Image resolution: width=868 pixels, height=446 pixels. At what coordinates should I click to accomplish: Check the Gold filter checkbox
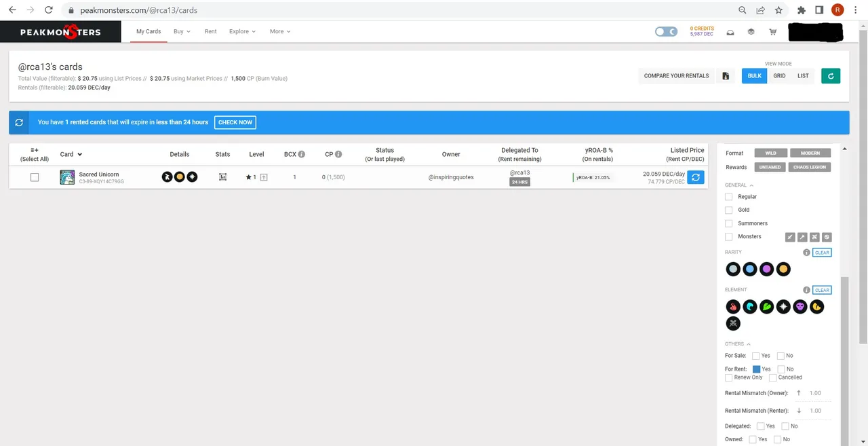[729, 210]
